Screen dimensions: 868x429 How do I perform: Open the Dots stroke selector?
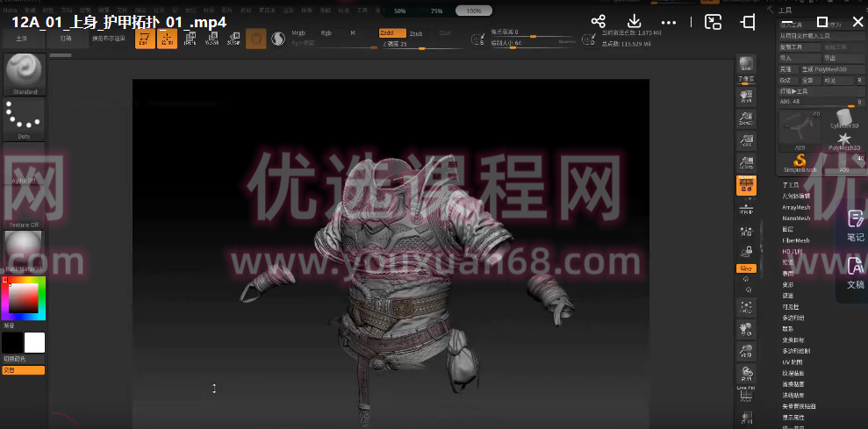[25, 119]
